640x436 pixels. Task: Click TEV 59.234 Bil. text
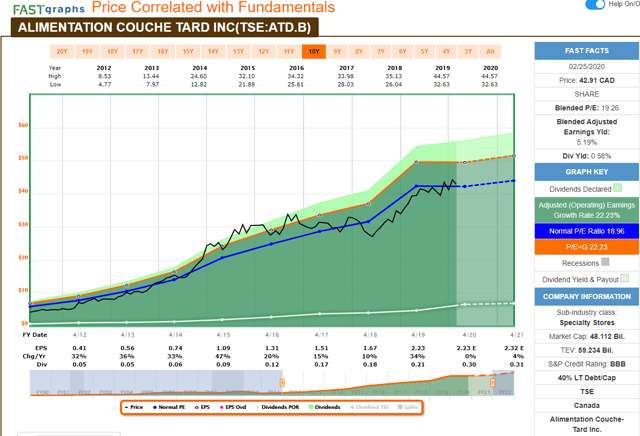tap(587, 350)
